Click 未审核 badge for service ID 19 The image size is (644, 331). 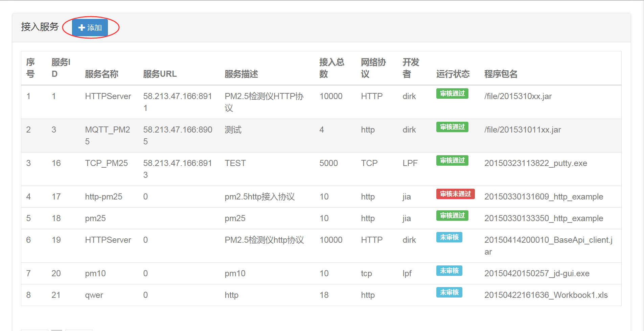point(449,237)
